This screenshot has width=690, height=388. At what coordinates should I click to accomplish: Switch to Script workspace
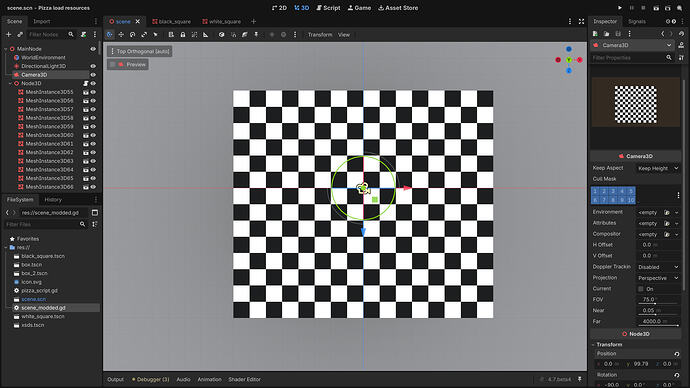tap(328, 8)
